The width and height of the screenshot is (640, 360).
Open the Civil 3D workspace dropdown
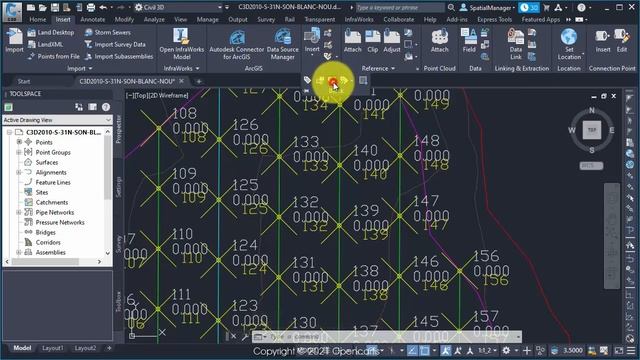coord(178,7)
